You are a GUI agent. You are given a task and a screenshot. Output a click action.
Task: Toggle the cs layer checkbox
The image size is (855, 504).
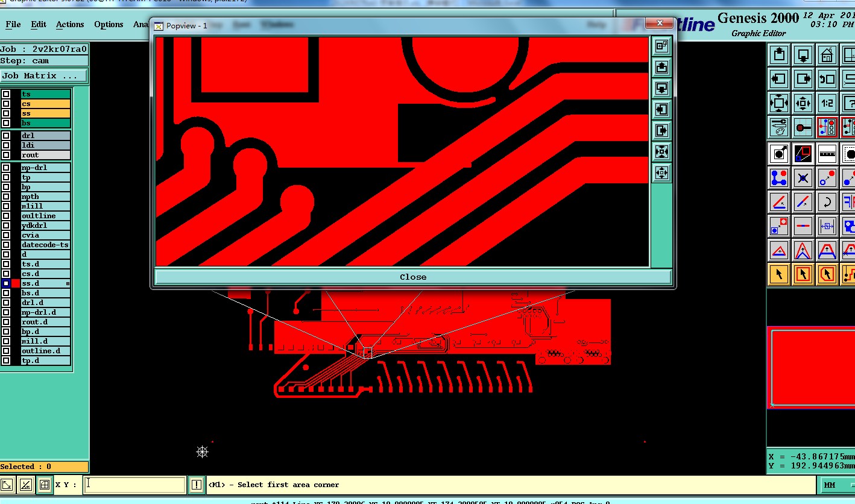tap(6, 104)
